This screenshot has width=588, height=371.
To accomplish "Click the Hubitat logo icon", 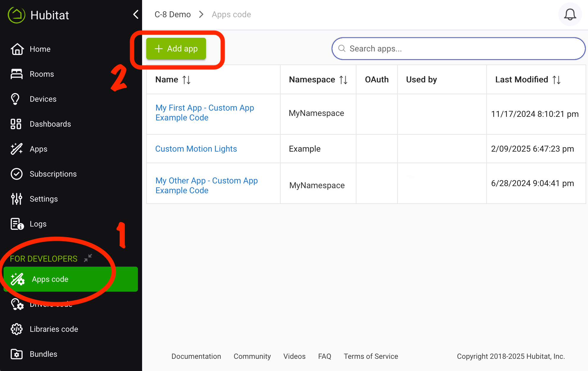I will (17, 15).
